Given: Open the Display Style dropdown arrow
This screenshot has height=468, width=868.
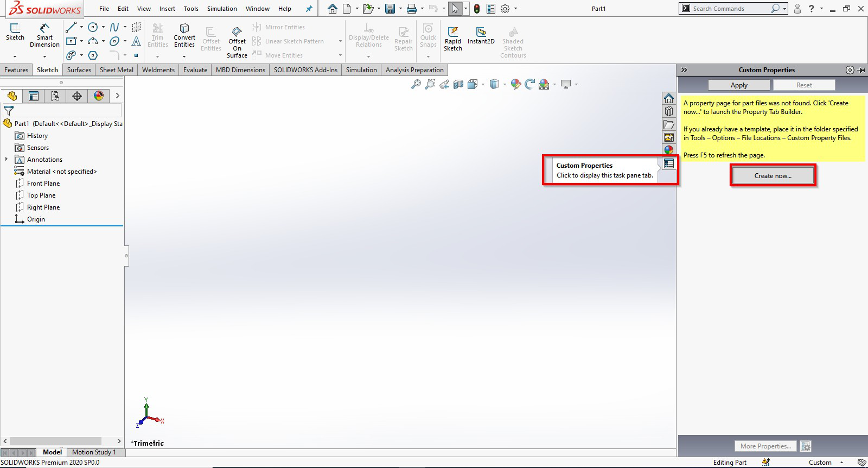Looking at the screenshot, I should (504, 84).
